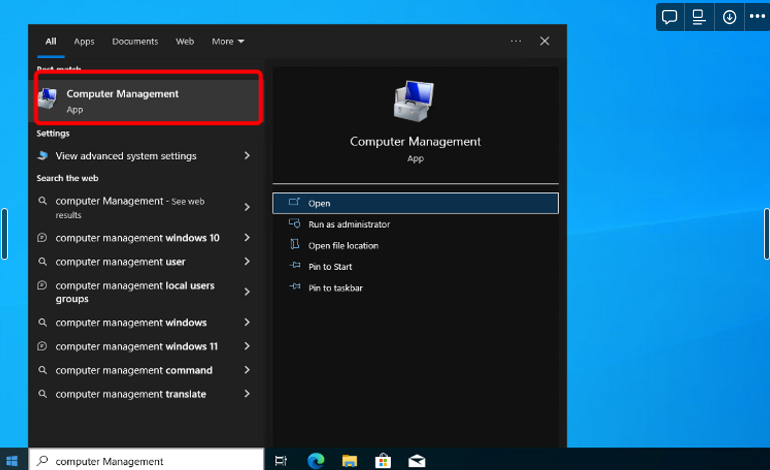Open the three-dot options in search panel
This screenshot has width=770, height=470.
tap(516, 41)
